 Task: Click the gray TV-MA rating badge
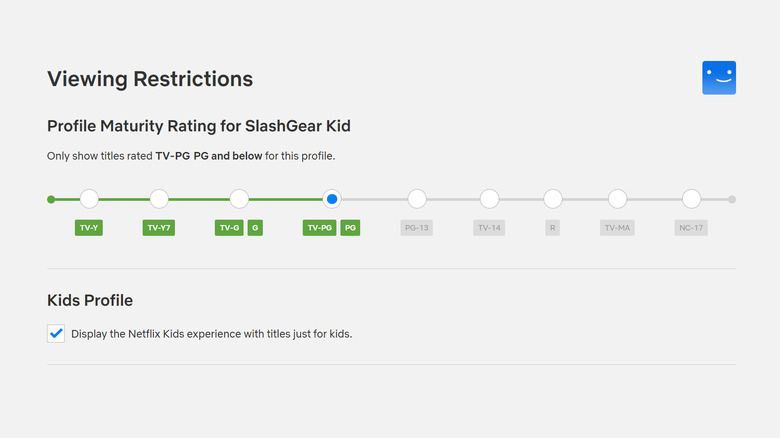click(x=618, y=228)
